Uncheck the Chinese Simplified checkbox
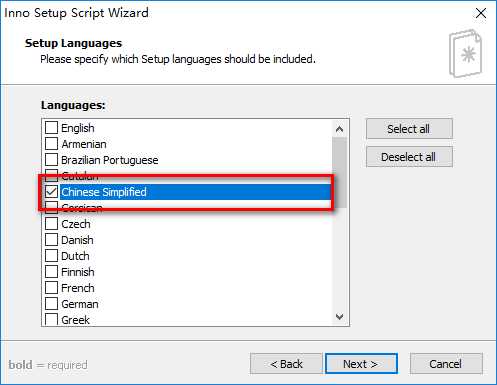Viewport: 497px width, 385px height. (x=51, y=191)
